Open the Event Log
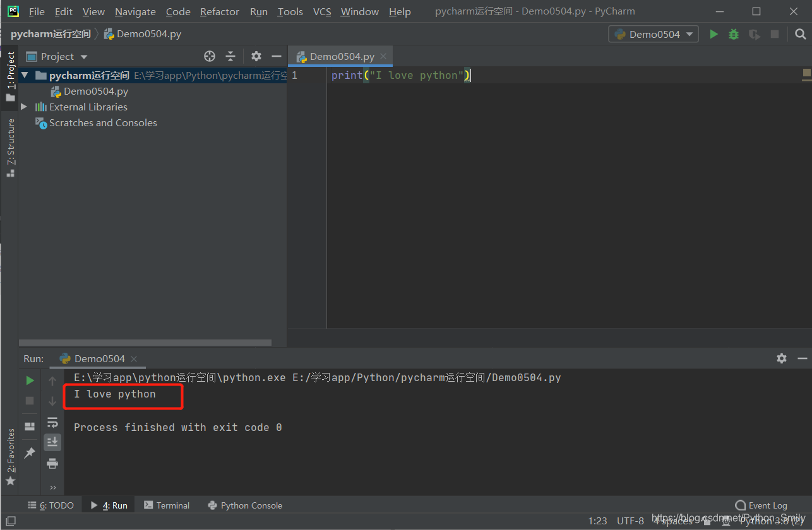Screen dimensions: 812x530 [x=761, y=505]
